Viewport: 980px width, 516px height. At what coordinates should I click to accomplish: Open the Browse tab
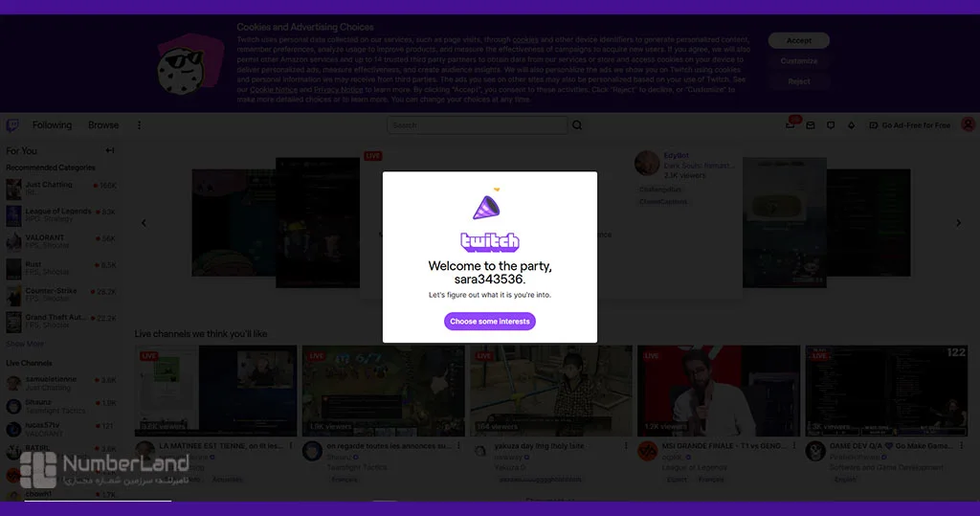[103, 125]
